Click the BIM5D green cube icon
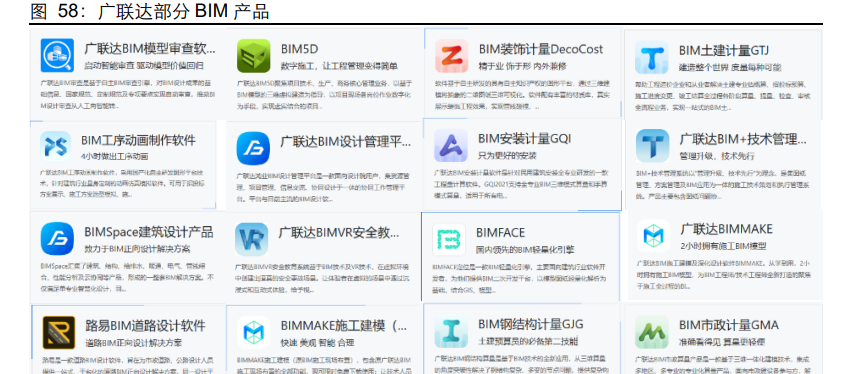861x374 pixels. coord(254,55)
